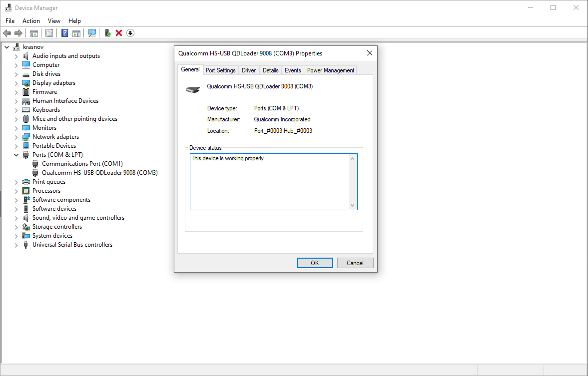Select the Monitors tree label

pos(44,128)
